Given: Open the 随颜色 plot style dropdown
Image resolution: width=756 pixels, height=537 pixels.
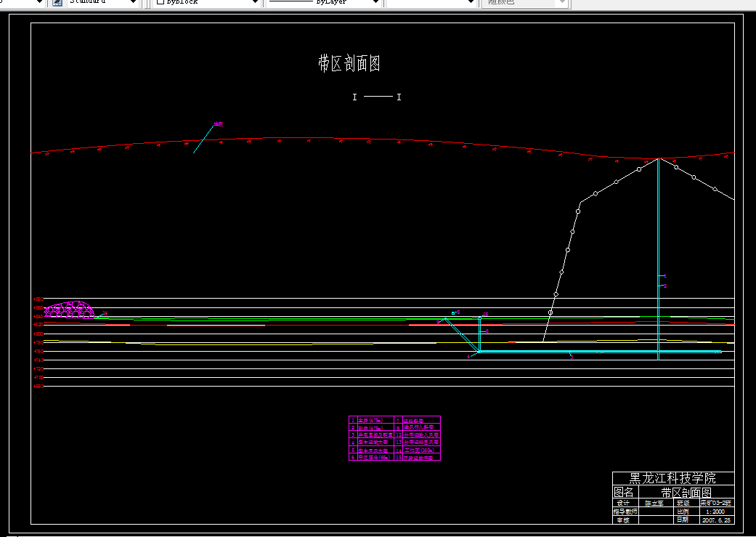Looking at the screenshot, I should point(561,2).
